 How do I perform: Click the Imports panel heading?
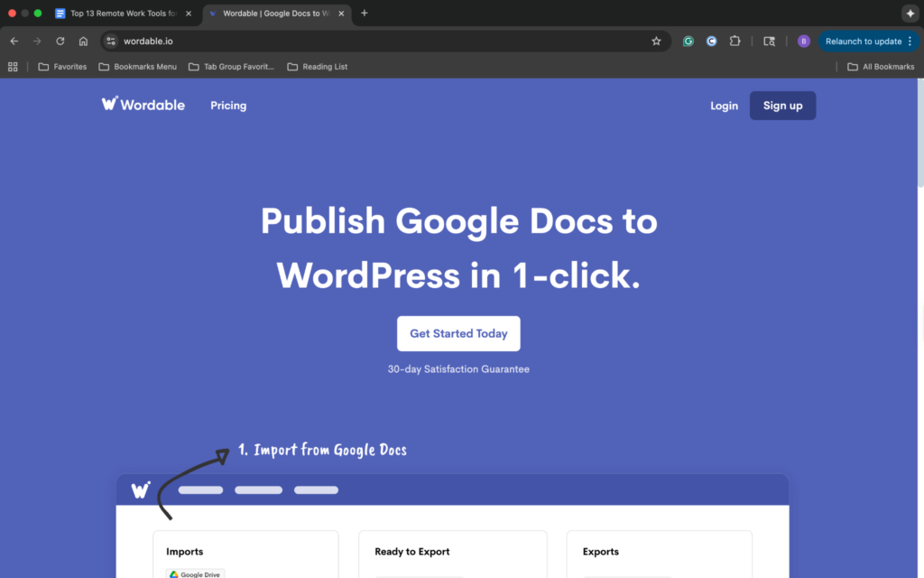(x=184, y=552)
